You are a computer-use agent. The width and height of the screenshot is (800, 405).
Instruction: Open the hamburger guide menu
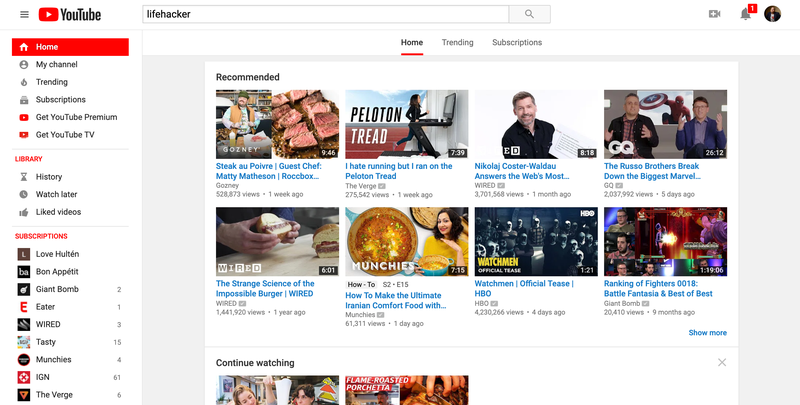click(x=24, y=14)
